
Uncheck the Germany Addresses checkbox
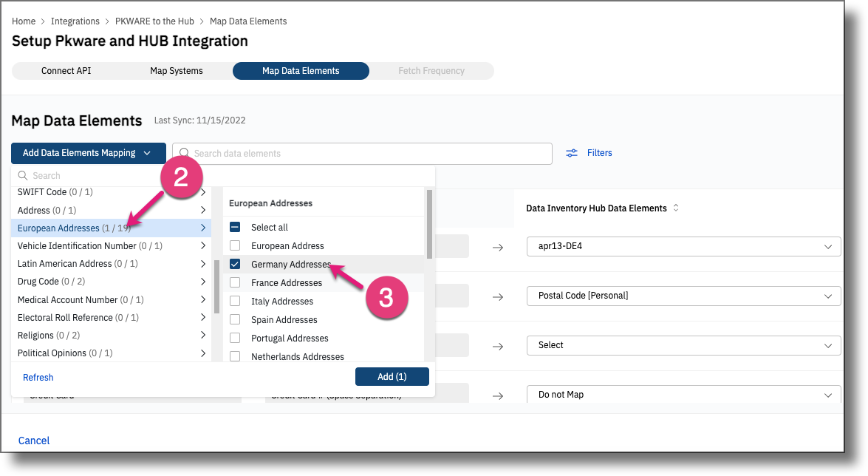[x=234, y=264]
